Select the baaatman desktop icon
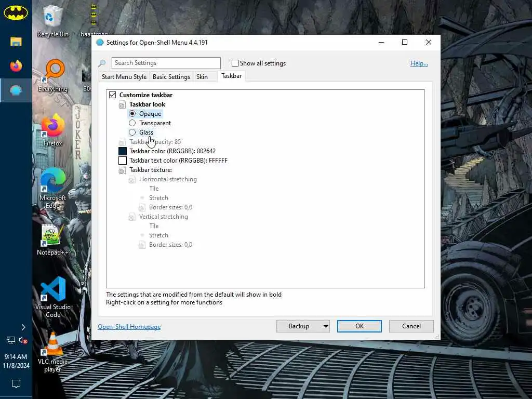Image resolution: width=532 pixels, height=399 pixels. (94, 20)
